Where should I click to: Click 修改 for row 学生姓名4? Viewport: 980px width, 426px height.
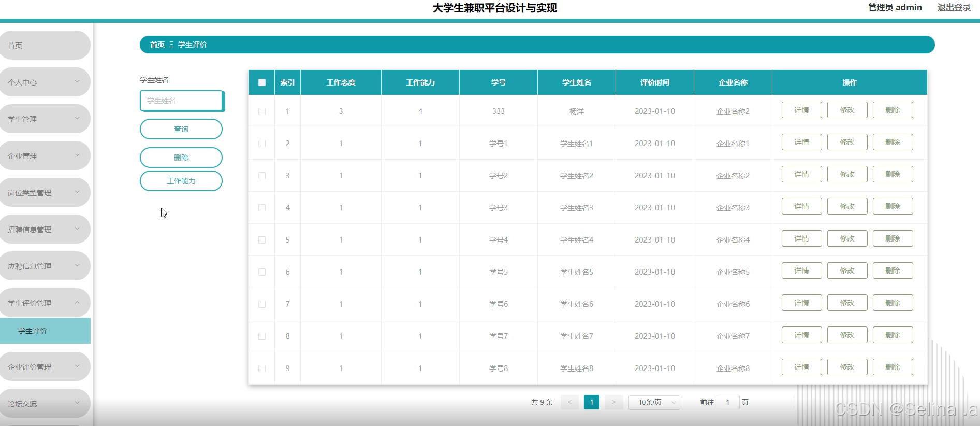[847, 238]
